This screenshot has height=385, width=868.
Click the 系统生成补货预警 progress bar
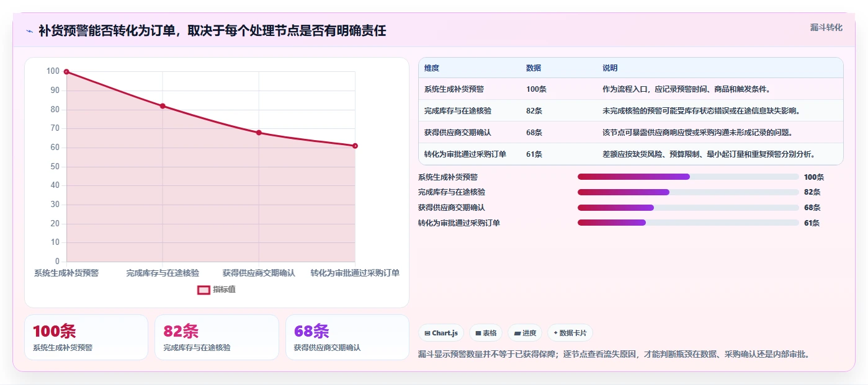(x=688, y=177)
